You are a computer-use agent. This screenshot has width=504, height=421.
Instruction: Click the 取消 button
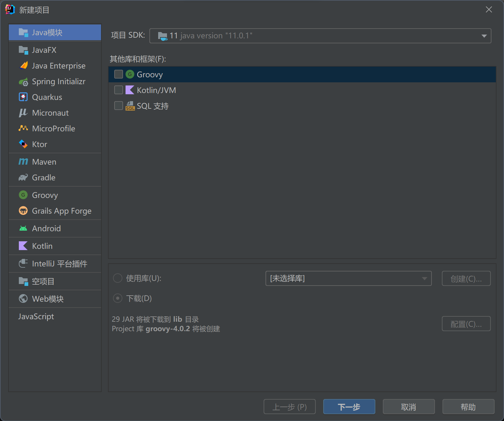409,407
